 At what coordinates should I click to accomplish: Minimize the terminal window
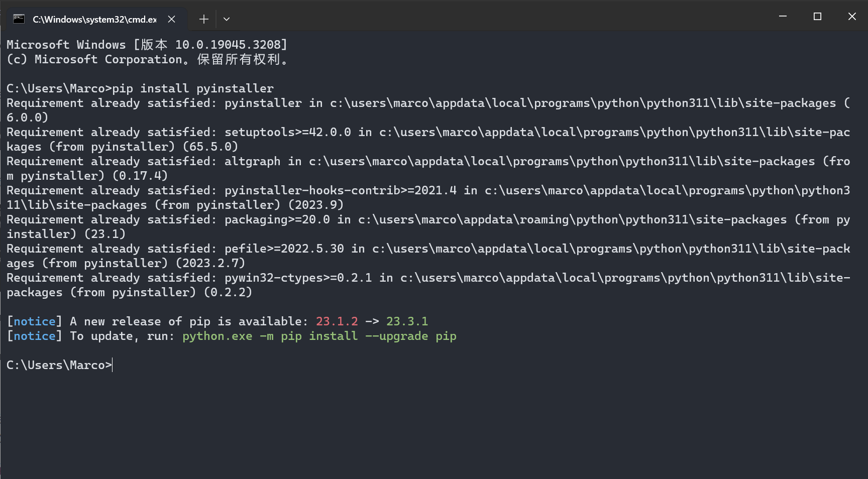(783, 17)
